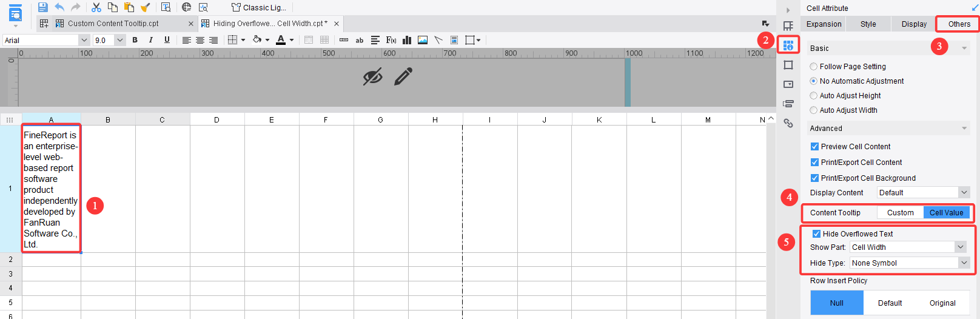
Task: Insert formula with the F(x) icon
Action: [x=391, y=40]
